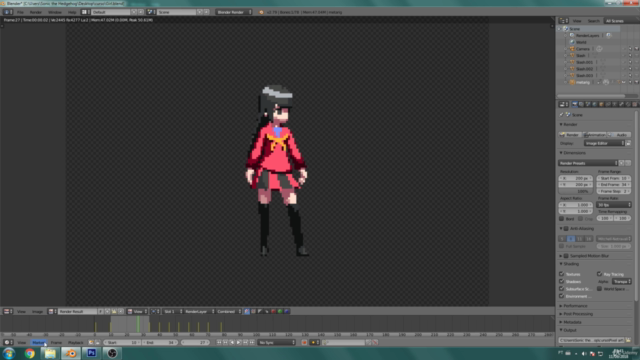Enable the Anti-Aliasing checkbox
The image size is (640, 360).
pos(566,229)
